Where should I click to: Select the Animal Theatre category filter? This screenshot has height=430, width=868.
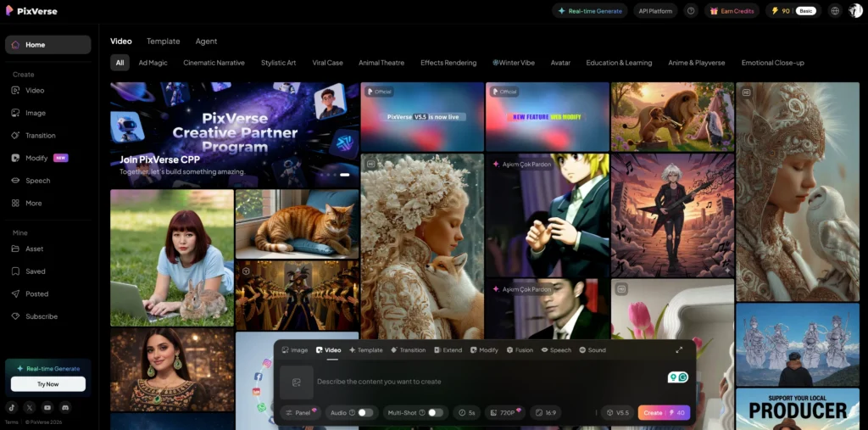[x=381, y=63]
